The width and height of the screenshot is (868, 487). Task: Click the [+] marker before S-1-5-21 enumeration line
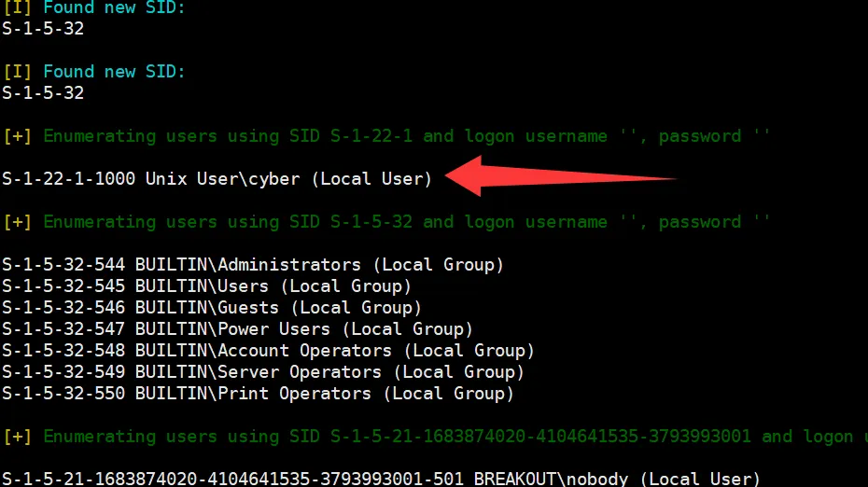tap(17, 437)
